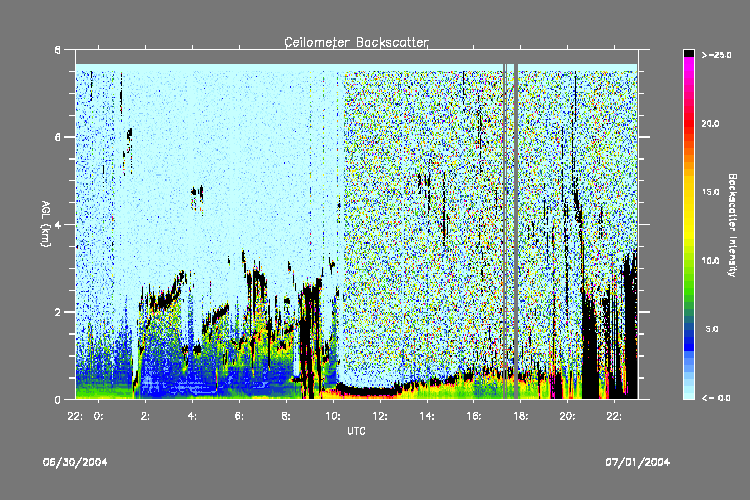Click the '10.0' colorbar tick label
Screen dimensions: 750x500
(710, 261)
